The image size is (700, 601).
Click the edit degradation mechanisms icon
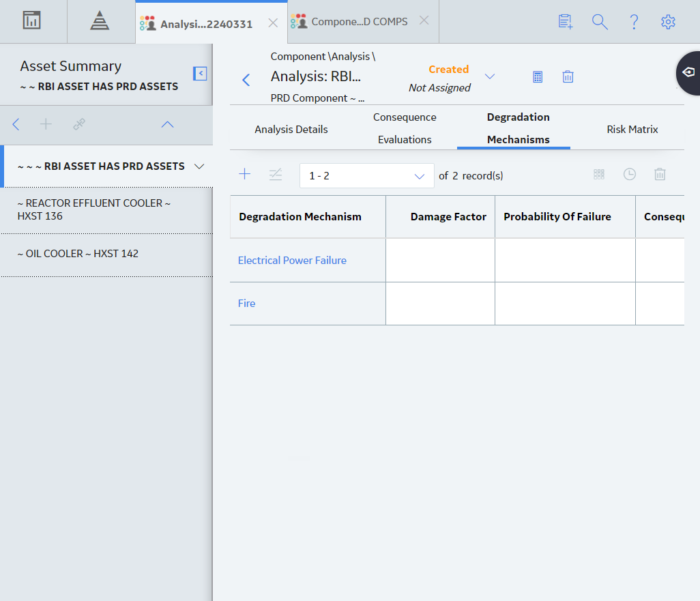(276, 174)
